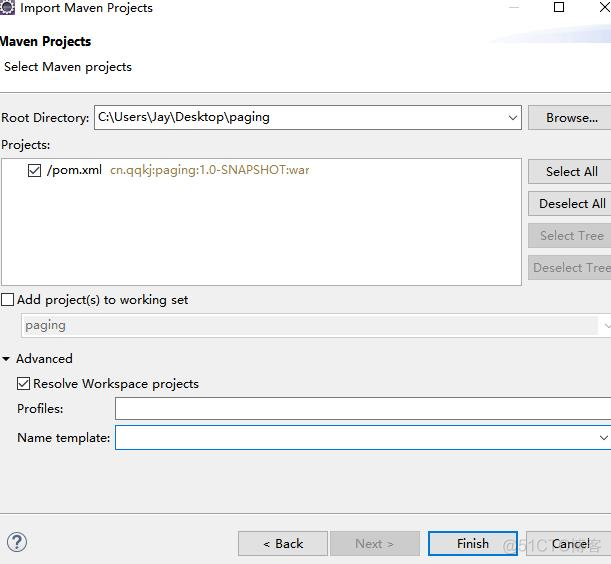Open the Root Directory dropdown
Screen dimensions: 611x564
[x=513, y=117]
